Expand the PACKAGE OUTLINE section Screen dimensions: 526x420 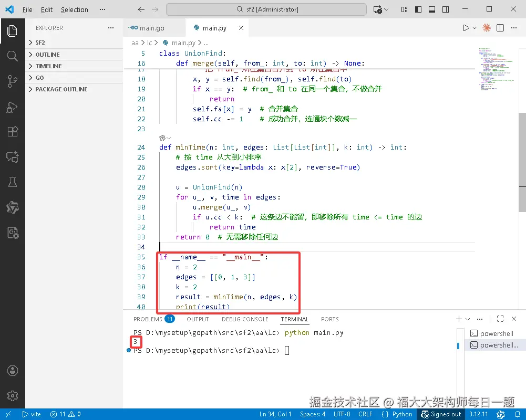[x=74, y=89]
